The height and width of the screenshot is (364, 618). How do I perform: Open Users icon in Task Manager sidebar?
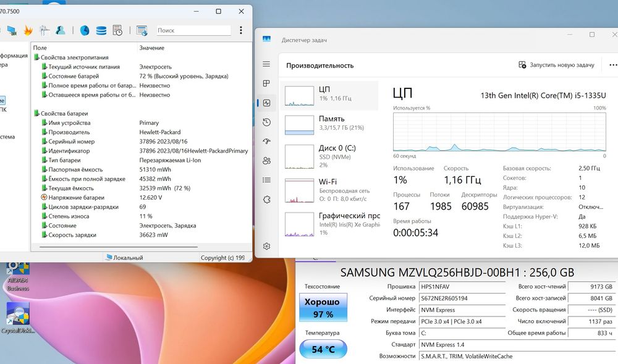266,160
